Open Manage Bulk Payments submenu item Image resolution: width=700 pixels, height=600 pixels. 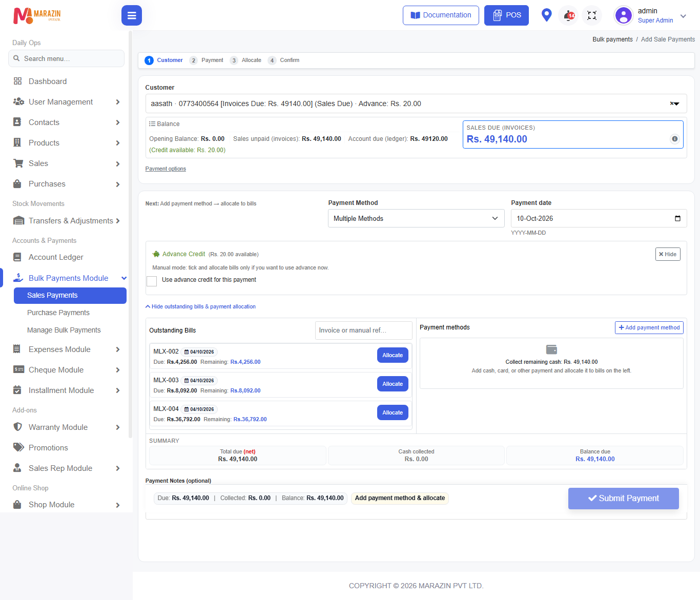point(64,330)
